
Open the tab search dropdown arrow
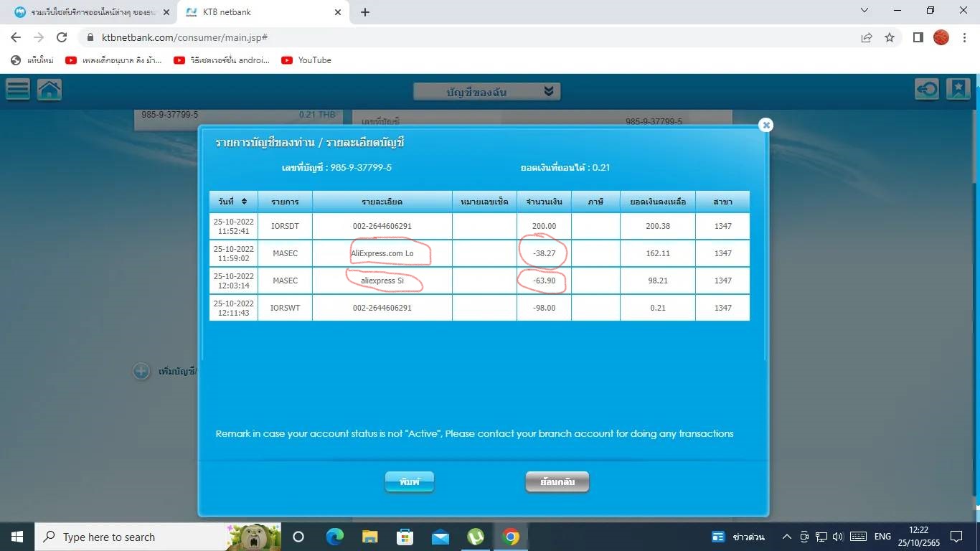pos(864,11)
